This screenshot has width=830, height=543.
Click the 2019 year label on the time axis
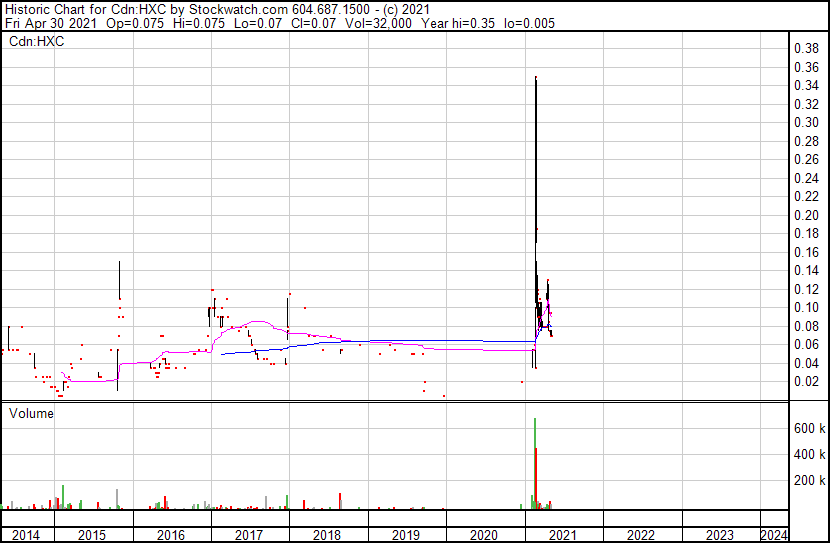coord(405,535)
